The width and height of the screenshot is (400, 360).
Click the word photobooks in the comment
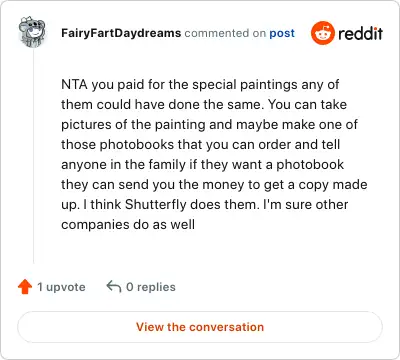(x=137, y=145)
